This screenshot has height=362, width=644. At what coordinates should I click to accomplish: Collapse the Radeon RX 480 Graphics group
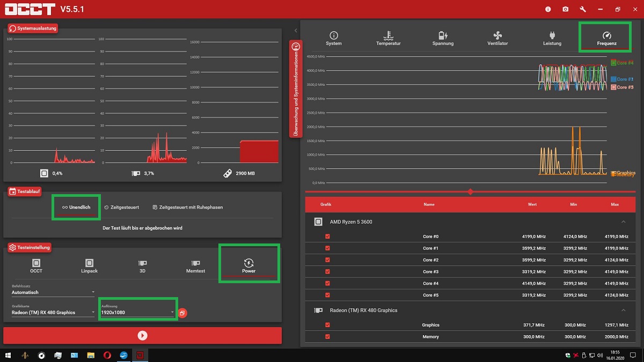(624, 310)
